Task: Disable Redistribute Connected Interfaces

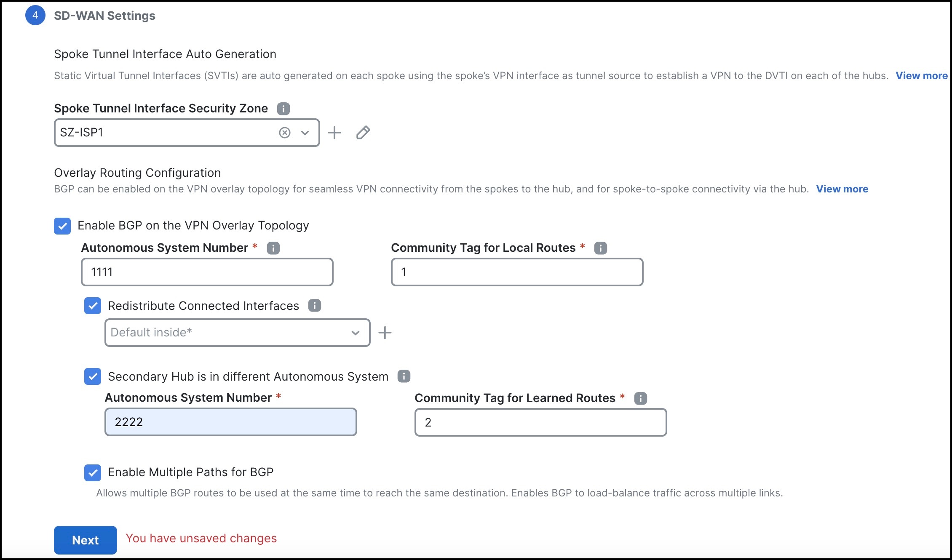Action: (94, 306)
